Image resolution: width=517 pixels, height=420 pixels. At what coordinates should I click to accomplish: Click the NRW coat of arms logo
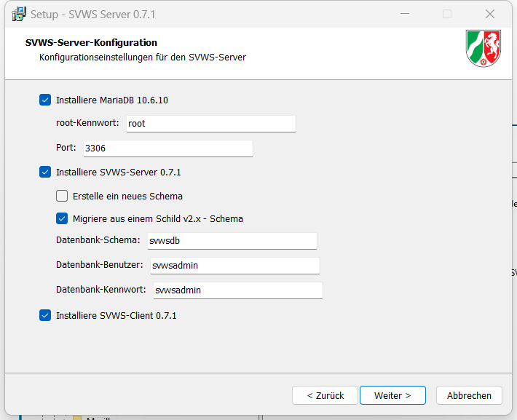click(x=484, y=49)
